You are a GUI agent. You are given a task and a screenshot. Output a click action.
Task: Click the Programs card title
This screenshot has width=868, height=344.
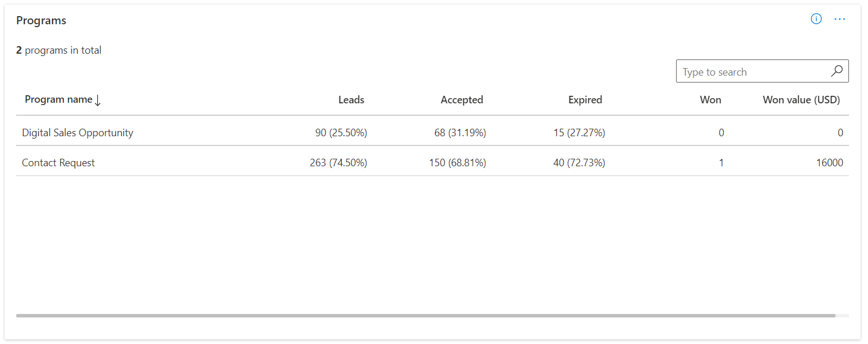[41, 20]
